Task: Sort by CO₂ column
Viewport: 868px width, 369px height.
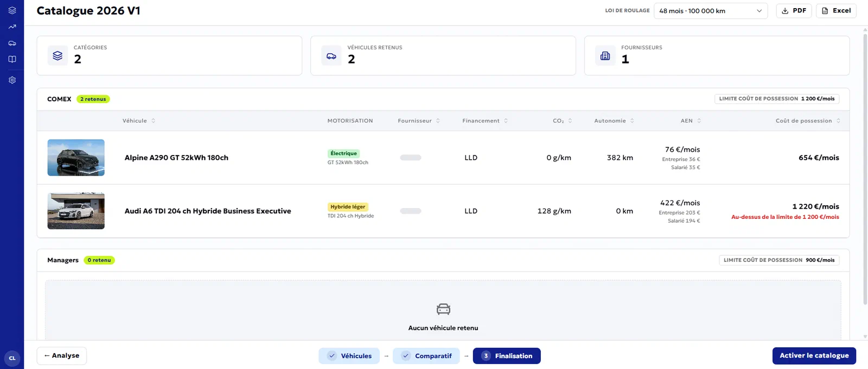Action: pos(563,121)
